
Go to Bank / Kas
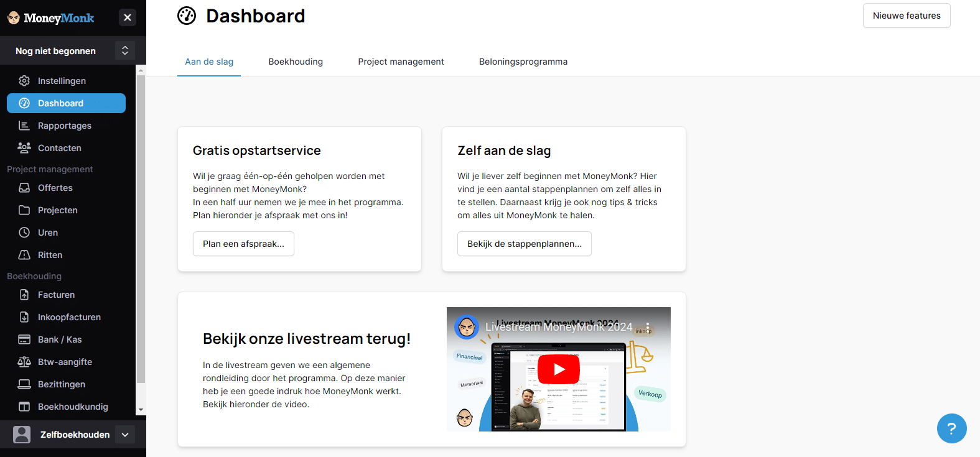(66, 339)
